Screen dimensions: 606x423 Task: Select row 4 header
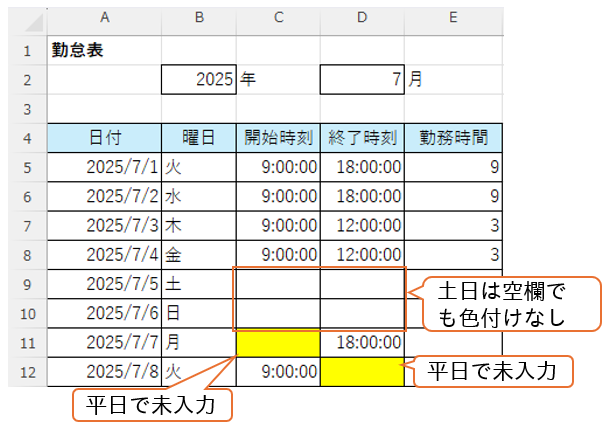pyautogui.click(x=27, y=138)
